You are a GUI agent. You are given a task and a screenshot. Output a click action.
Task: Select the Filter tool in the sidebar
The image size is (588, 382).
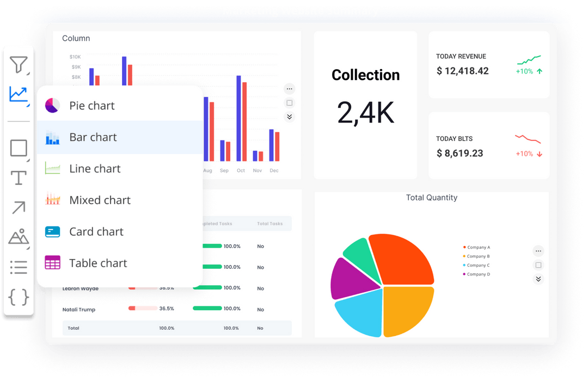point(18,64)
